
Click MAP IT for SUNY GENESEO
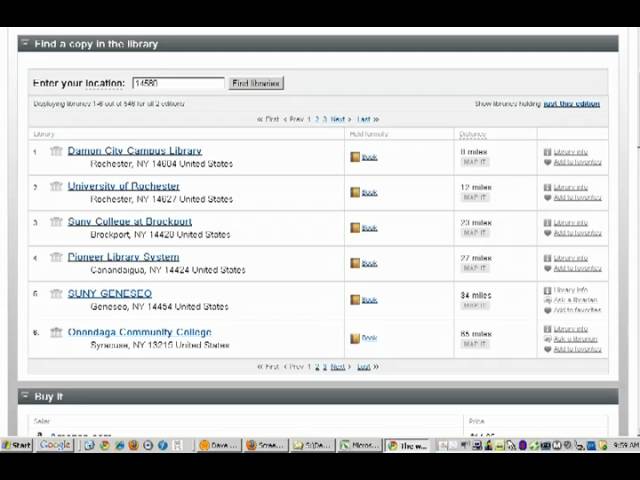coord(475,306)
